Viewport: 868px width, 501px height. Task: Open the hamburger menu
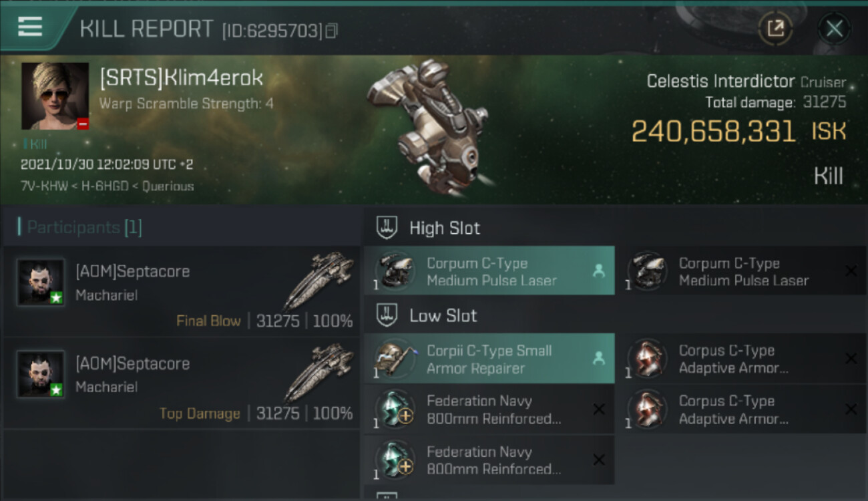[x=30, y=27]
